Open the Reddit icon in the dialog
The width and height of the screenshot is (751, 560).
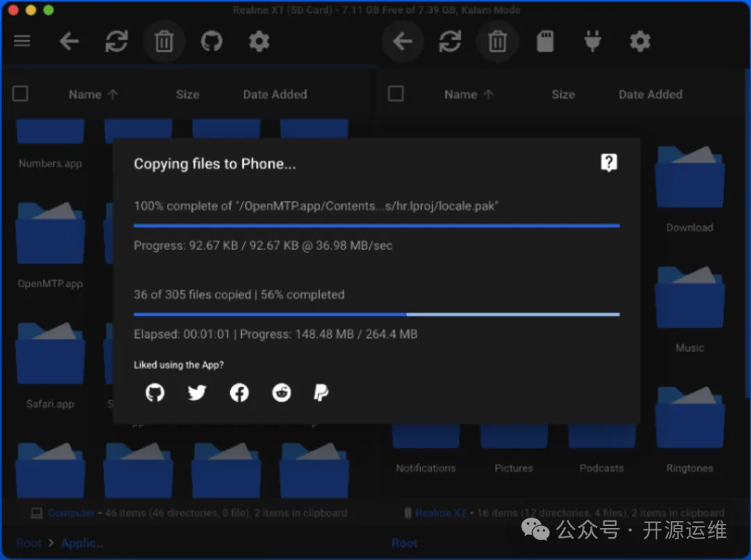point(281,393)
